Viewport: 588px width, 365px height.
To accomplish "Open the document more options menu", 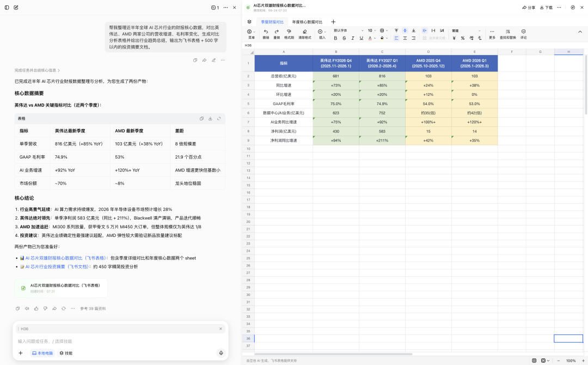I will tap(559, 8).
